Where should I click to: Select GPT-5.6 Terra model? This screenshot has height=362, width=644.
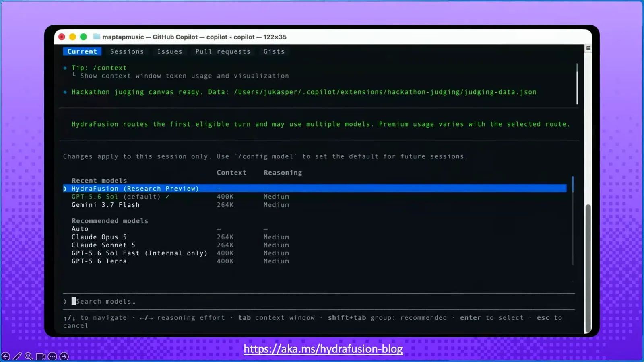tap(99, 261)
